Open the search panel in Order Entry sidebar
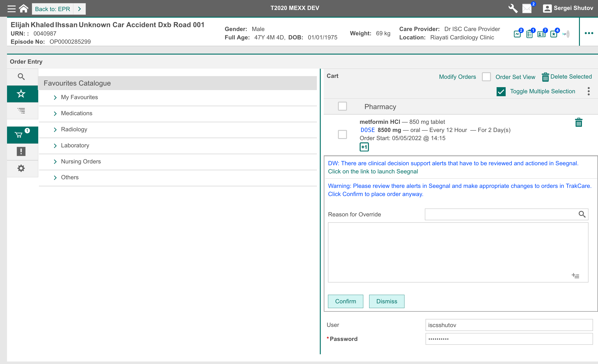Image resolution: width=598 pixels, height=364 pixels. point(21,77)
